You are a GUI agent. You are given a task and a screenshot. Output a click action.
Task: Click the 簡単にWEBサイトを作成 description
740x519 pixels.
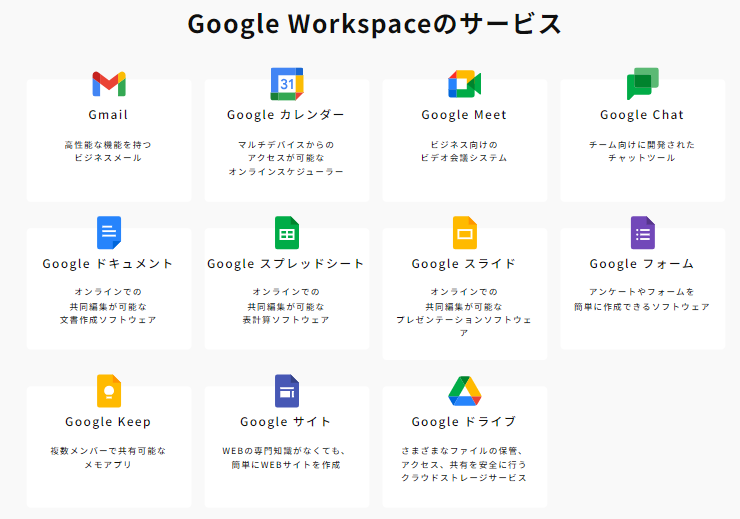pyautogui.click(x=286, y=465)
